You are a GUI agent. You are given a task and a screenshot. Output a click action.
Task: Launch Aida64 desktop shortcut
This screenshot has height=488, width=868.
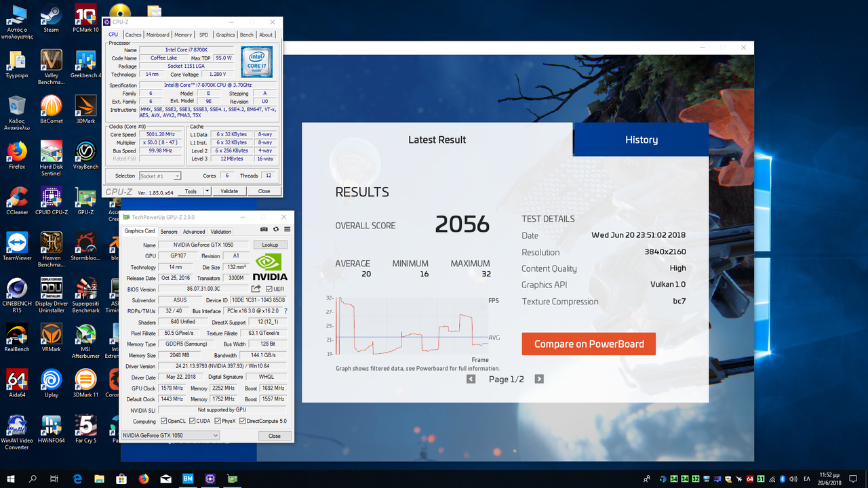pyautogui.click(x=17, y=383)
